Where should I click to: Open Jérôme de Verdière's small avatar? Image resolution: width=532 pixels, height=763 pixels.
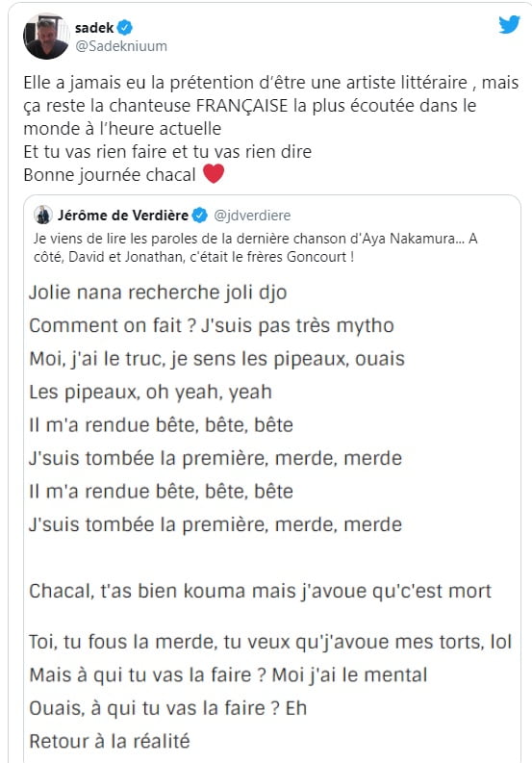[43, 216]
